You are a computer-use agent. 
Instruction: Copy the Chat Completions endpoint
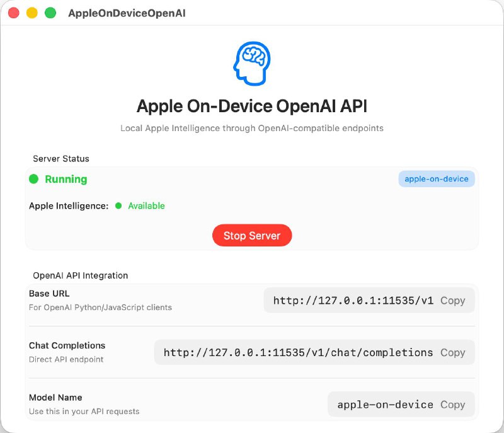click(453, 352)
